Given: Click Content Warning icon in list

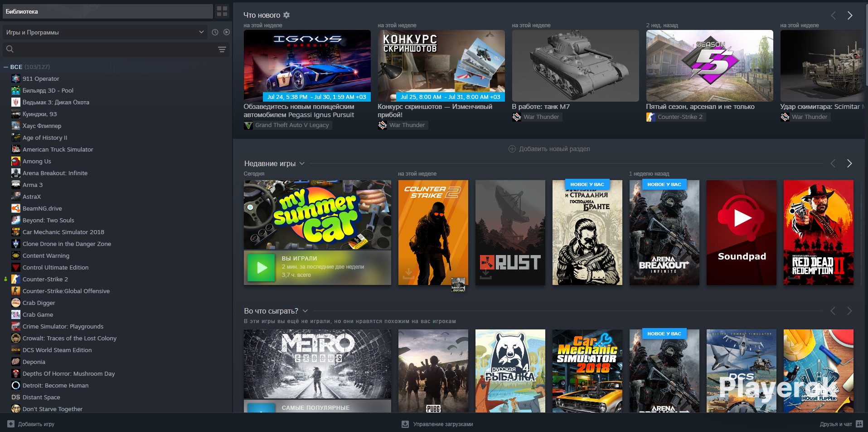Looking at the screenshot, I should (x=16, y=255).
